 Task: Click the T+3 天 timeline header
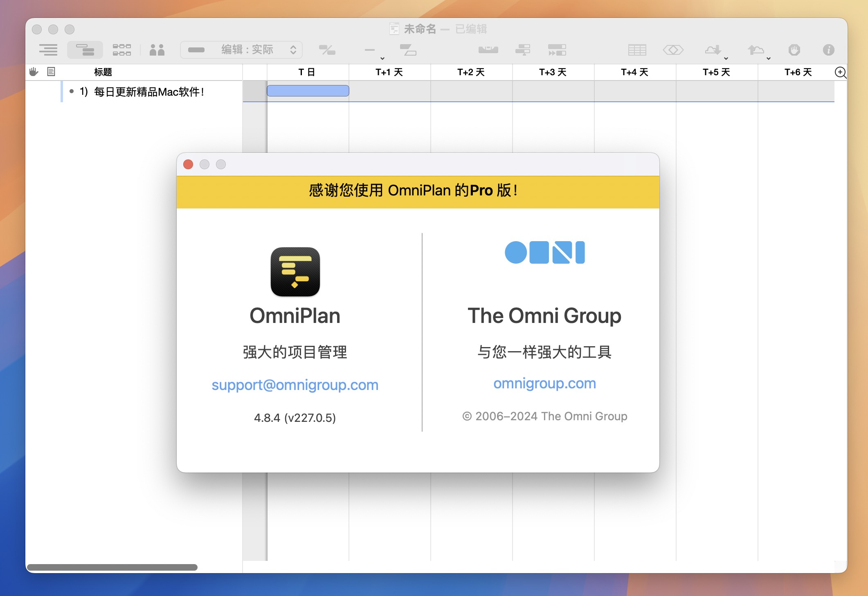pyautogui.click(x=553, y=72)
